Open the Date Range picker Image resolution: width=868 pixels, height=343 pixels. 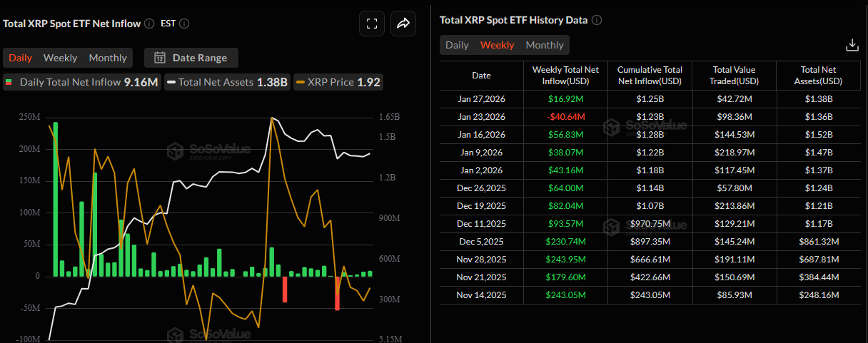191,58
